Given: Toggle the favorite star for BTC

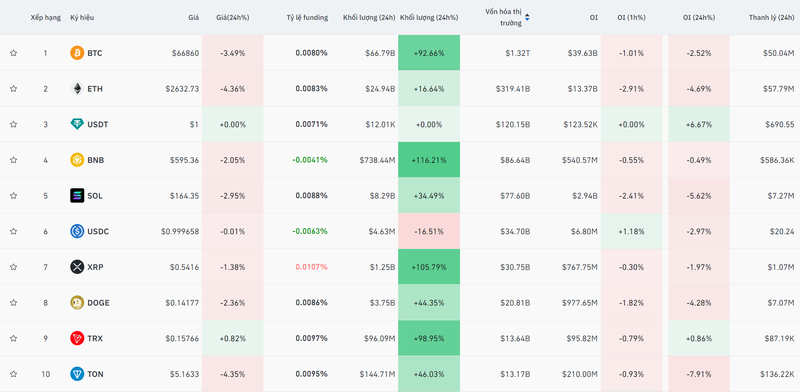Looking at the screenshot, I should [13, 53].
